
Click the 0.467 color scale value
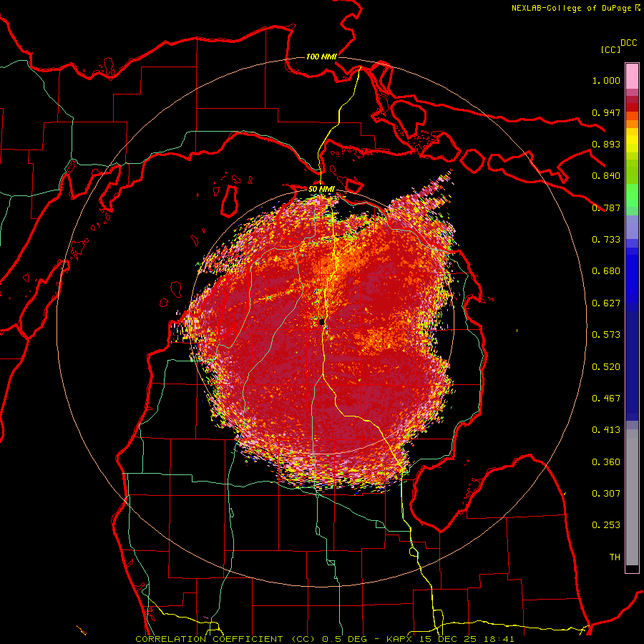[x=606, y=399]
